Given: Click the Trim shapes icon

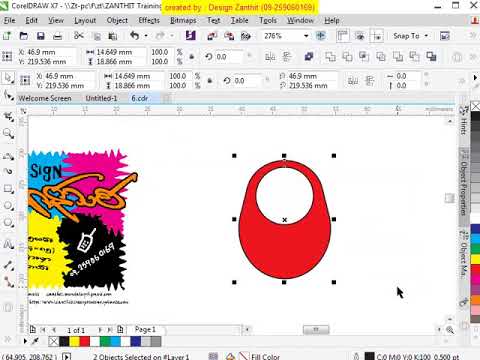Looking at the screenshot, I should (347, 57).
